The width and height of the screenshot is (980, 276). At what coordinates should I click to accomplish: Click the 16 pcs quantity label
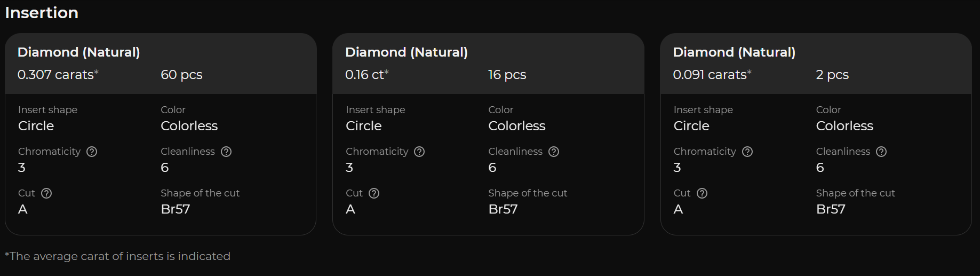(x=507, y=75)
